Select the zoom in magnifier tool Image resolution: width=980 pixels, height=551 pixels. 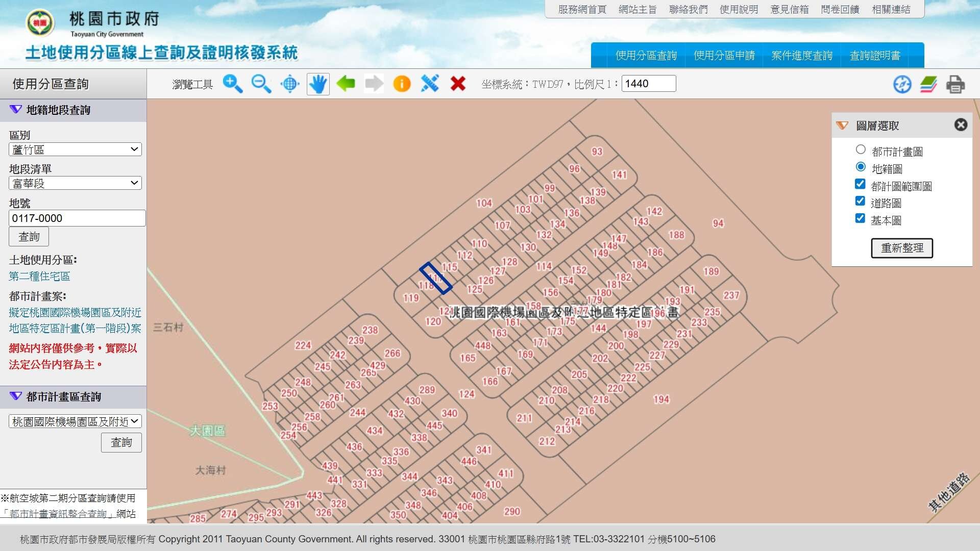[233, 84]
